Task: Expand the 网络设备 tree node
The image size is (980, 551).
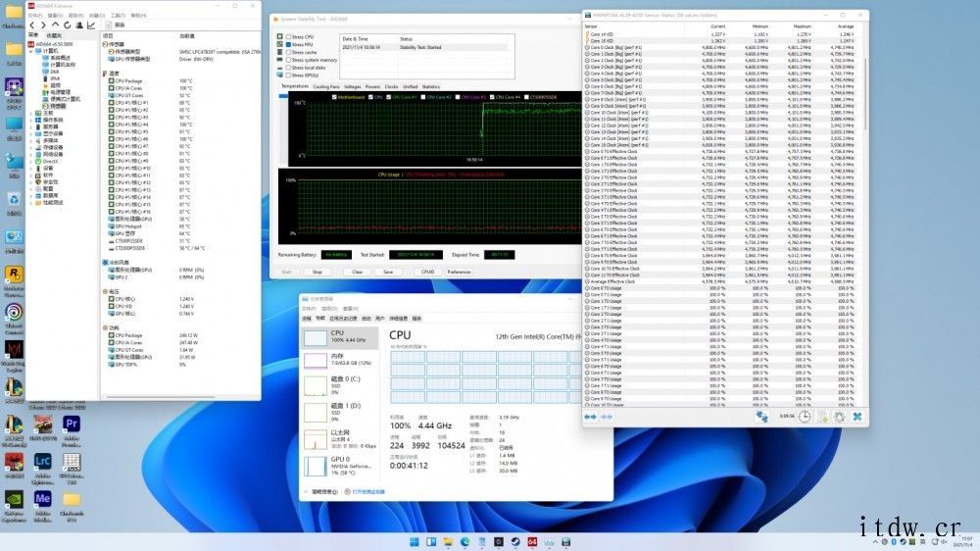Action: point(31,155)
